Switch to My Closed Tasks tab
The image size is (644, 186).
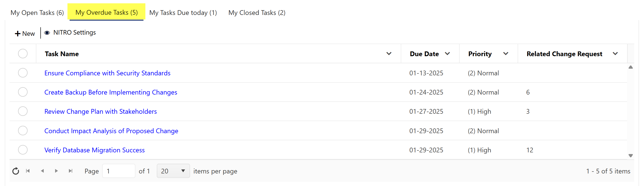coord(257,13)
